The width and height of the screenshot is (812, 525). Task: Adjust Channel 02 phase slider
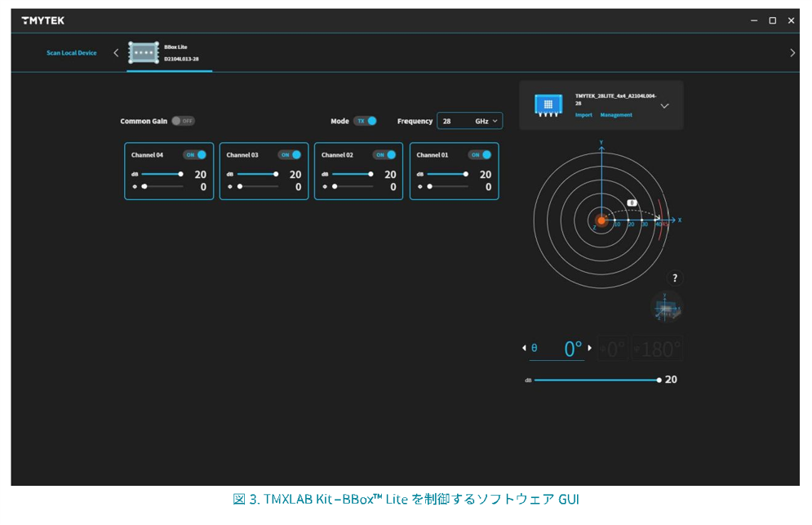pyautogui.click(x=353, y=187)
